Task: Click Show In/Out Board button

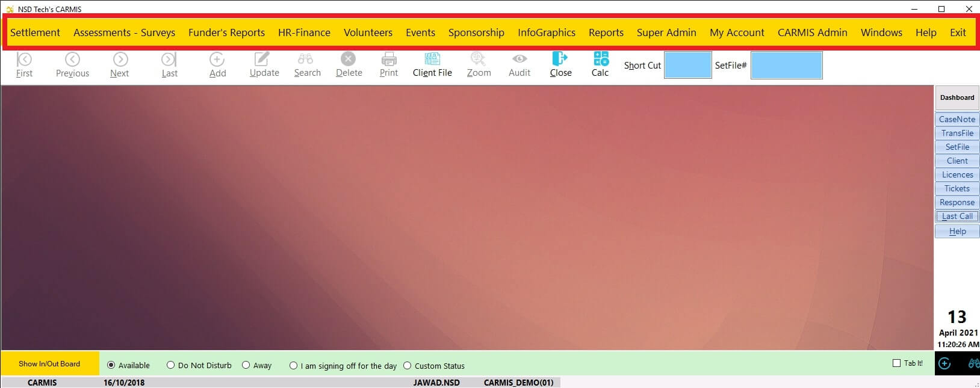Action: [x=49, y=363]
